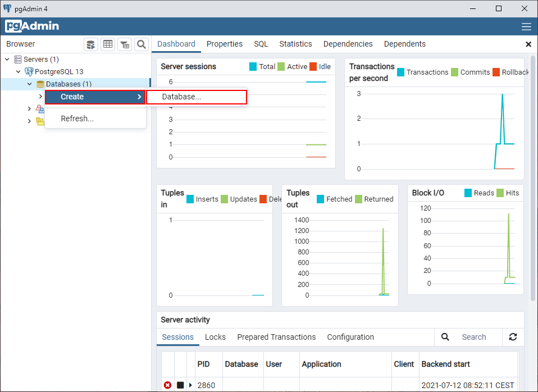Image resolution: width=538 pixels, height=392 pixels.
Task: Click the filtered rows icon in Browser panel
Action: (124, 44)
